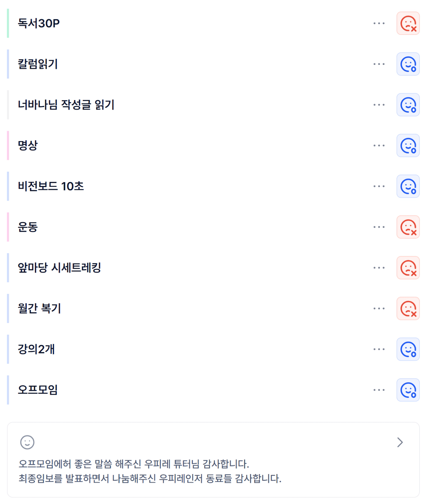Open the three-dot menu for 명상
Viewport: 425px width, 504px height.
pos(379,146)
